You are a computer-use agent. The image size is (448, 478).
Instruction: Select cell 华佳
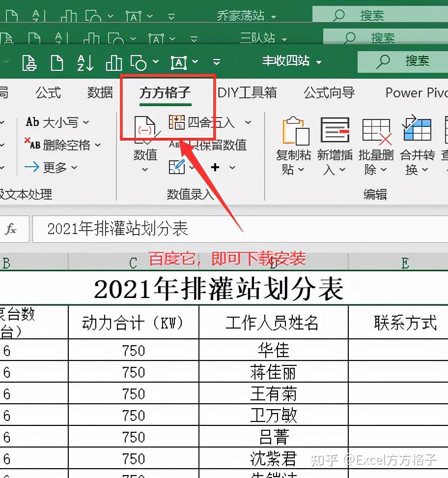(x=273, y=350)
